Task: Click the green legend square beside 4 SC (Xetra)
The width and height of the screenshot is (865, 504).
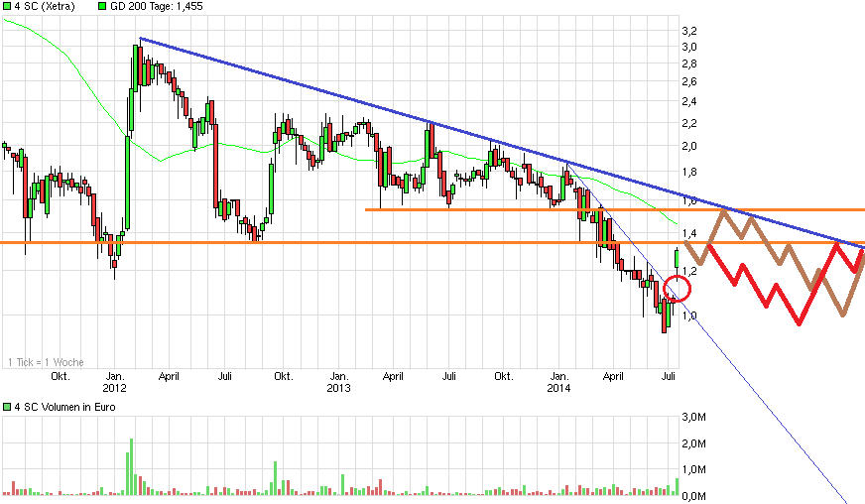Action: tap(7, 7)
